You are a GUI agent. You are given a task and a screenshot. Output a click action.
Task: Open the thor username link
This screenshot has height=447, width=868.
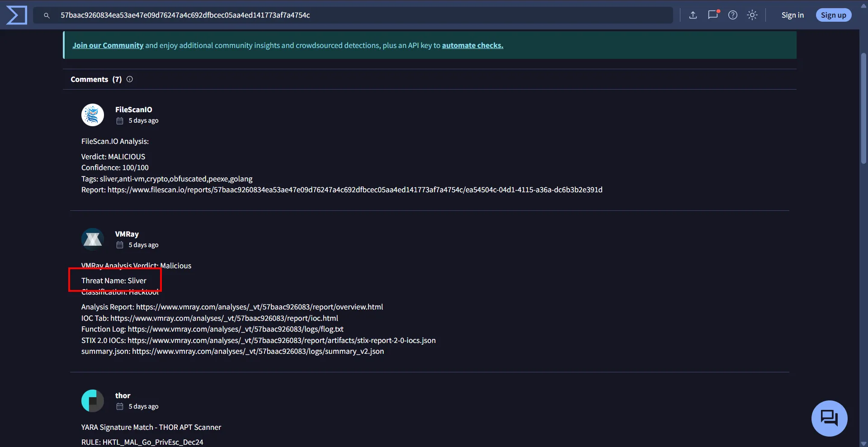[123, 395]
